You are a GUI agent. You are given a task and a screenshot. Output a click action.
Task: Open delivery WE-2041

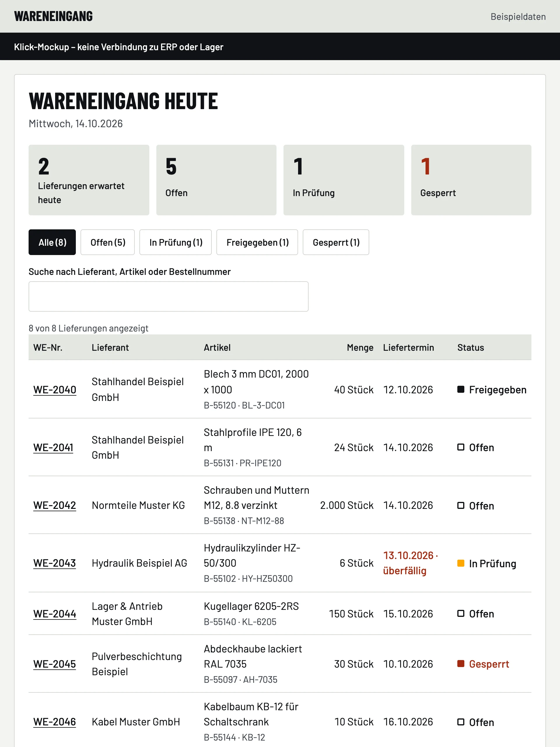(x=53, y=447)
